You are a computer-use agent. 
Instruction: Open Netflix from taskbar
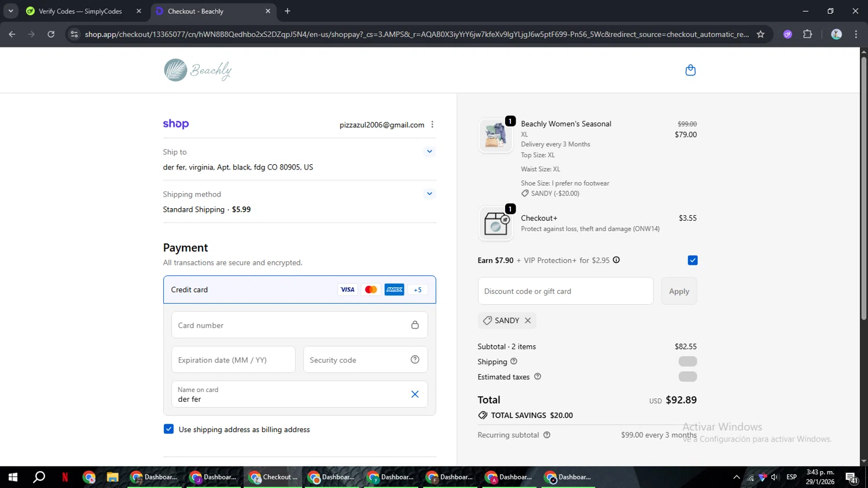(x=65, y=477)
